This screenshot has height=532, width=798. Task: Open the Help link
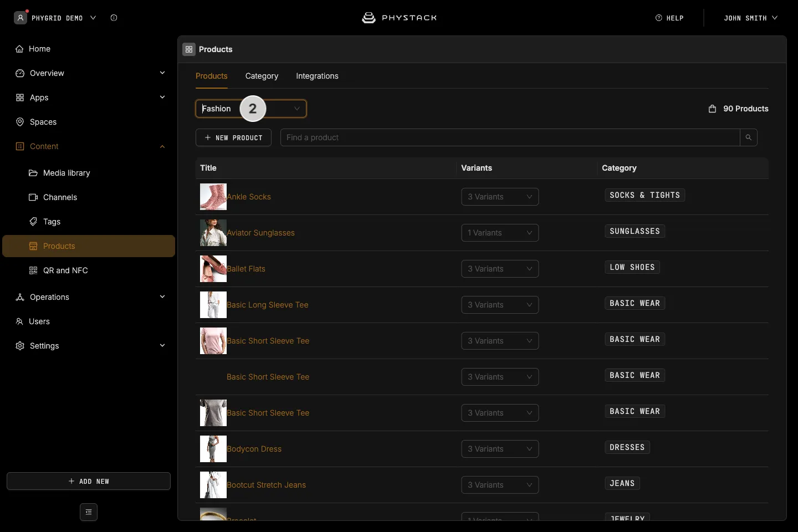pyautogui.click(x=669, y=18)
